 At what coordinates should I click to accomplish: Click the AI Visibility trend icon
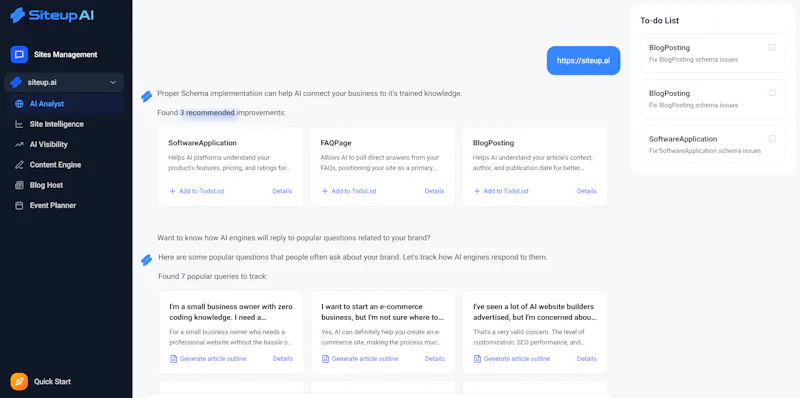pos(19,144)
